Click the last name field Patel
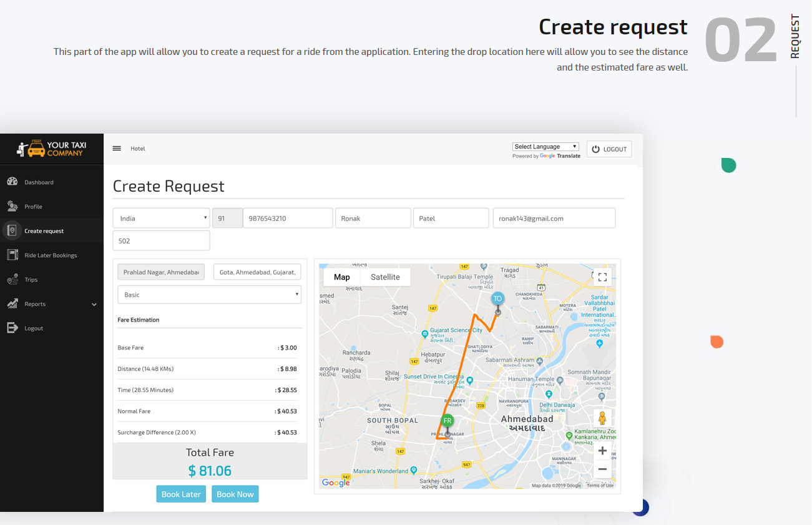Viewport: 812px width, 525px height. 451,218
